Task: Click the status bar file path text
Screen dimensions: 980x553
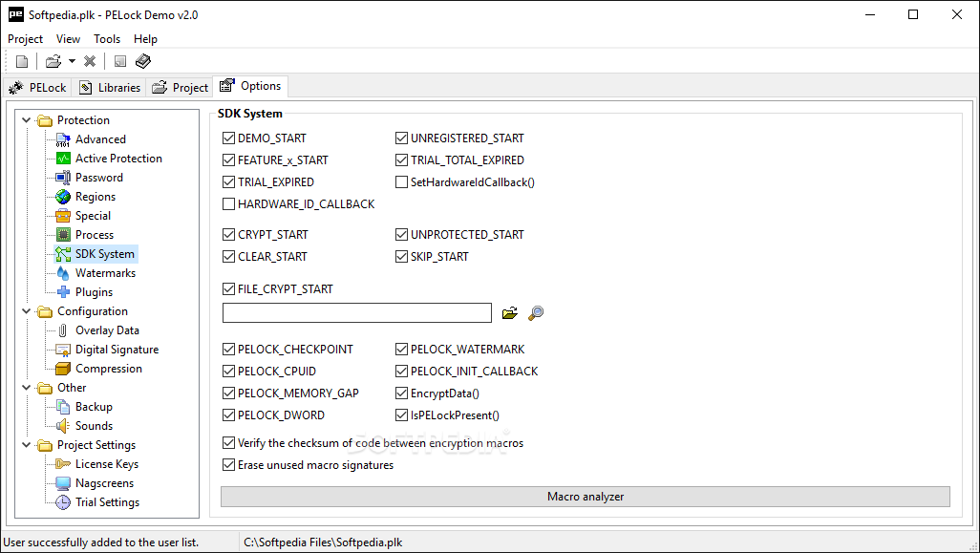Action: tap(323, 542)
